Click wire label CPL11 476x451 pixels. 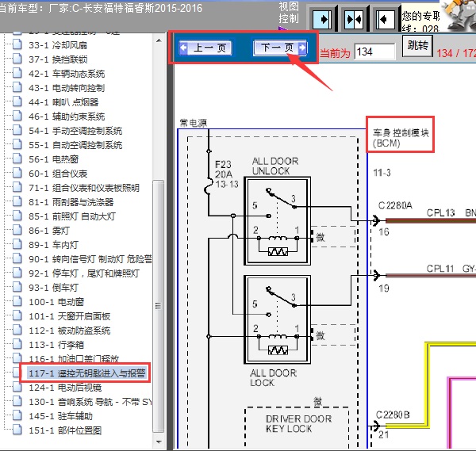pos(440,269)
